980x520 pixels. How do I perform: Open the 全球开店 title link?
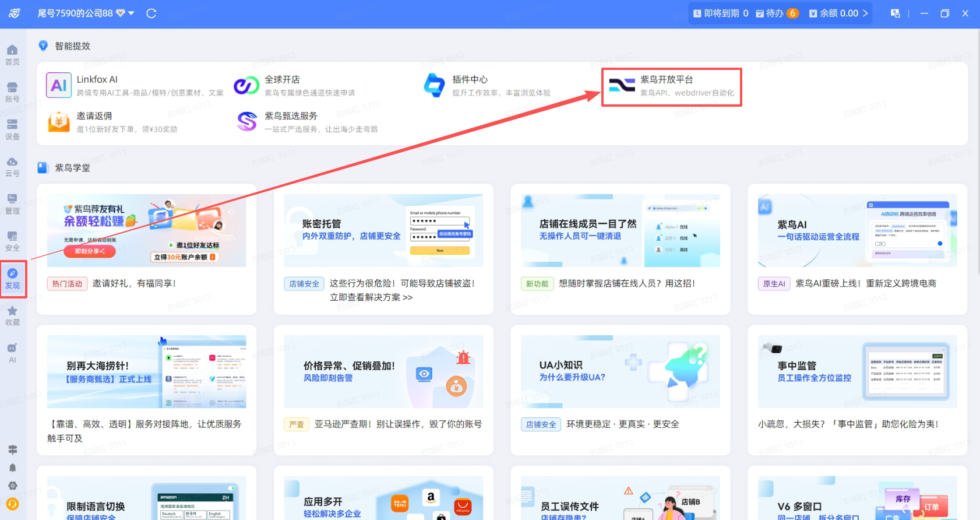click(282, 79)
